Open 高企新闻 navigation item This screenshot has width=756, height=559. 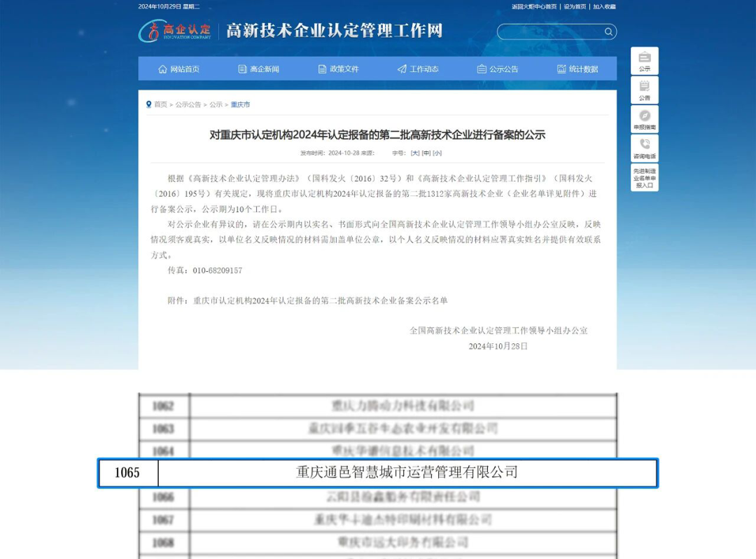[258, 69]
